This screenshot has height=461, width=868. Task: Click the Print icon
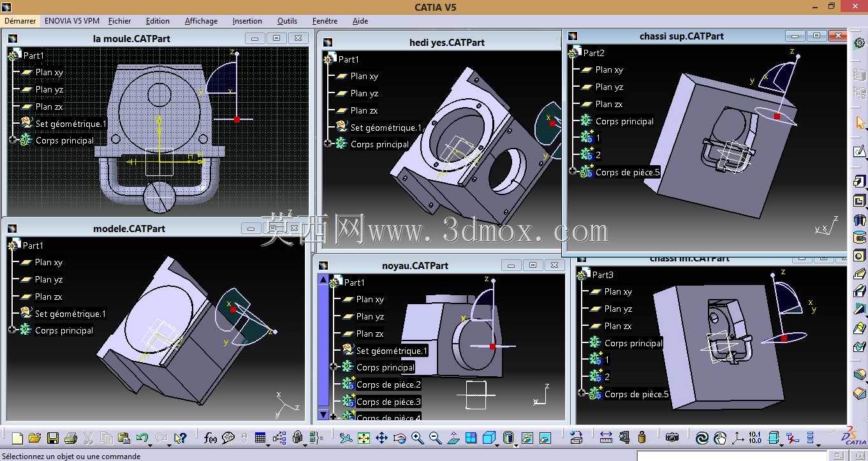71,438
